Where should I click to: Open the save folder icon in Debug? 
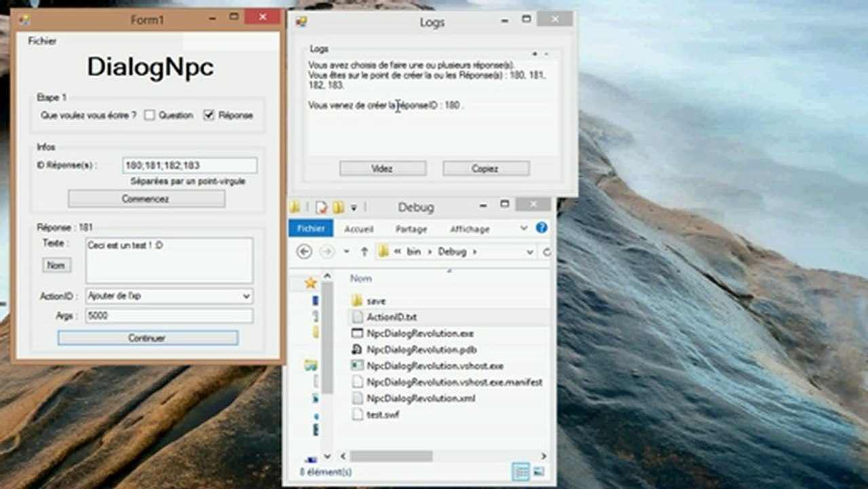[358, 300]
